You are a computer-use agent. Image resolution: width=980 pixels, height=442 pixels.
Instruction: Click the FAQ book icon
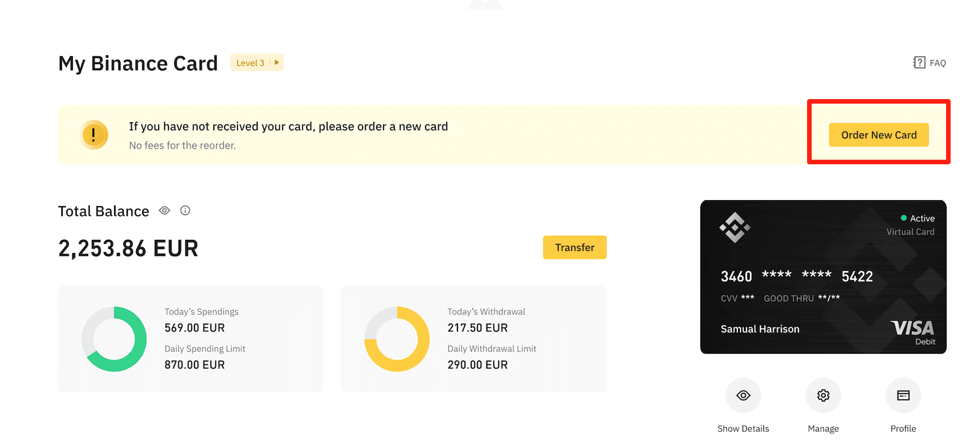tap(919, 63)
